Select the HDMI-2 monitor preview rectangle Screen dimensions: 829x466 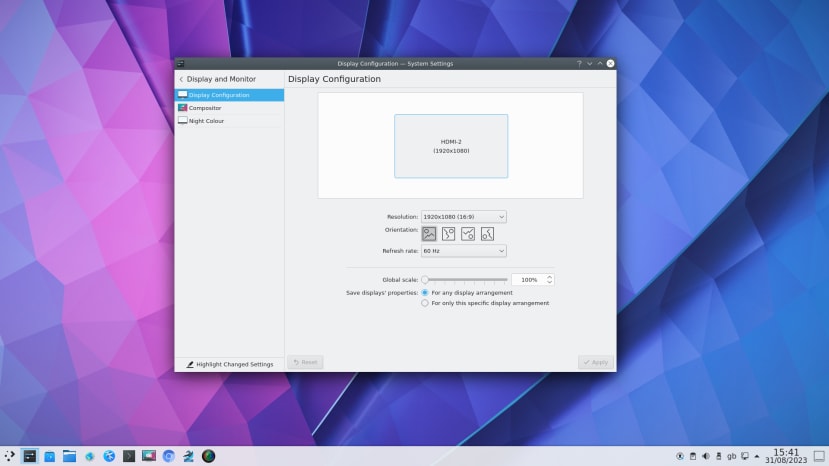point(451,146)
